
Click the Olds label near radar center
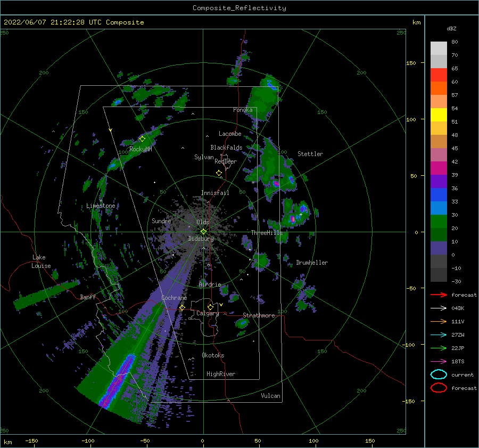point(203,222)
